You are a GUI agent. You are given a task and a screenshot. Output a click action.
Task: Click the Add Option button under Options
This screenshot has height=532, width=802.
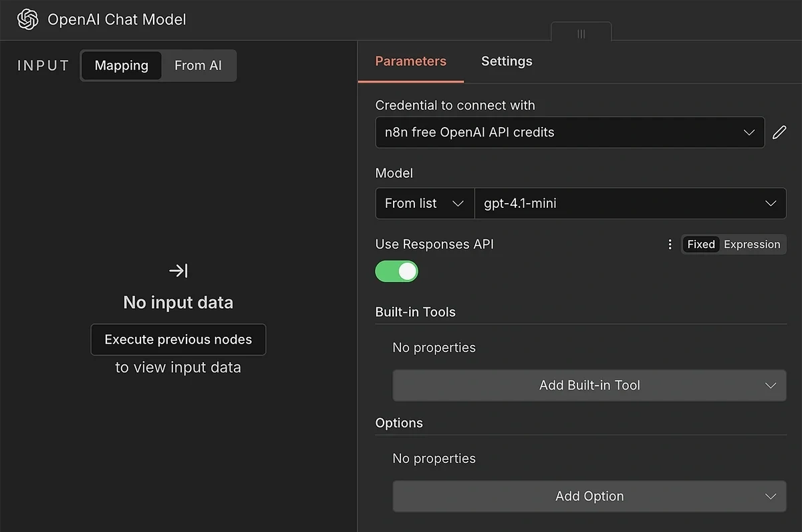point(589,496)
